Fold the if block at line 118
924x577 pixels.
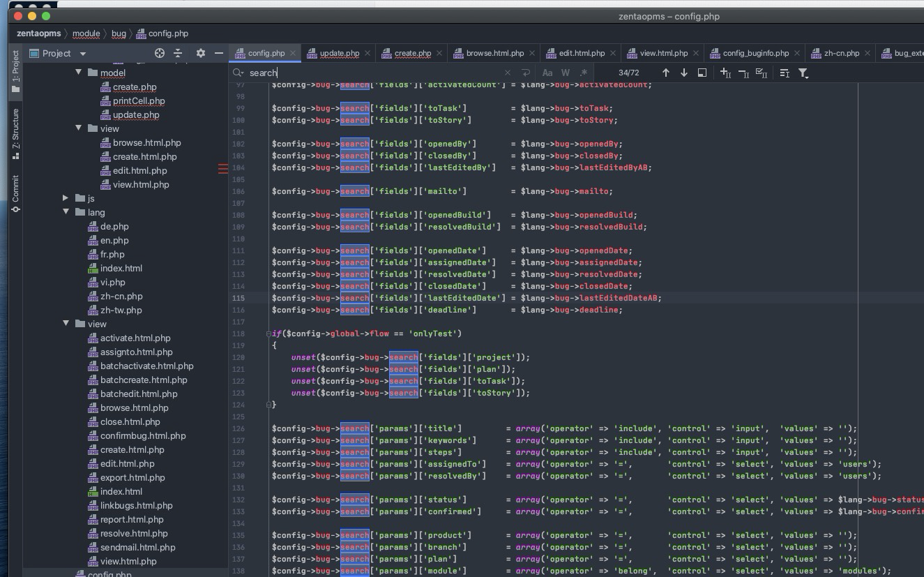click(268, 334)
